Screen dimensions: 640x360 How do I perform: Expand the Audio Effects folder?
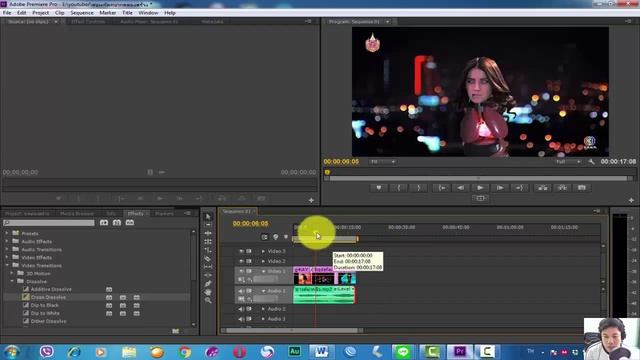click(7, 242)
